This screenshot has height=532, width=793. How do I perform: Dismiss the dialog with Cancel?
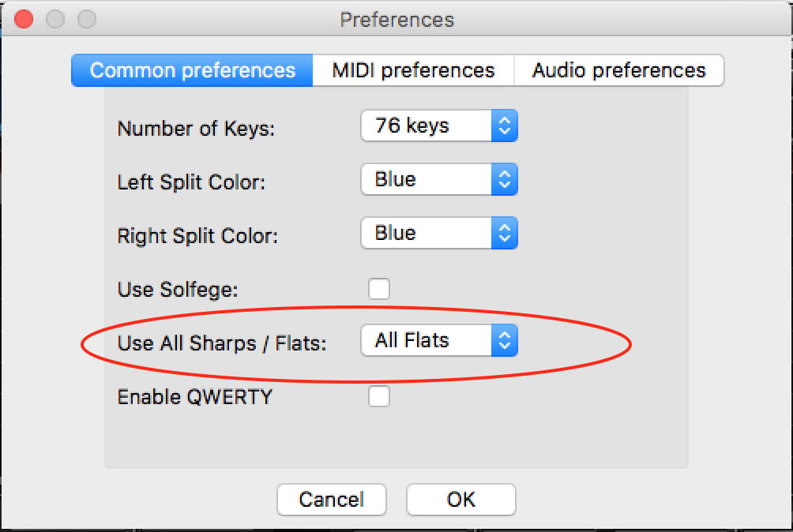[331, 499]
